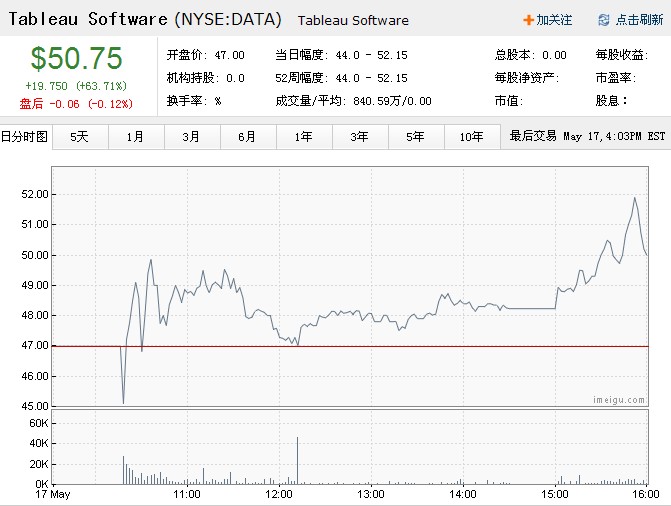
Task: Click the 17 May date label
Action: pos(53,494)
